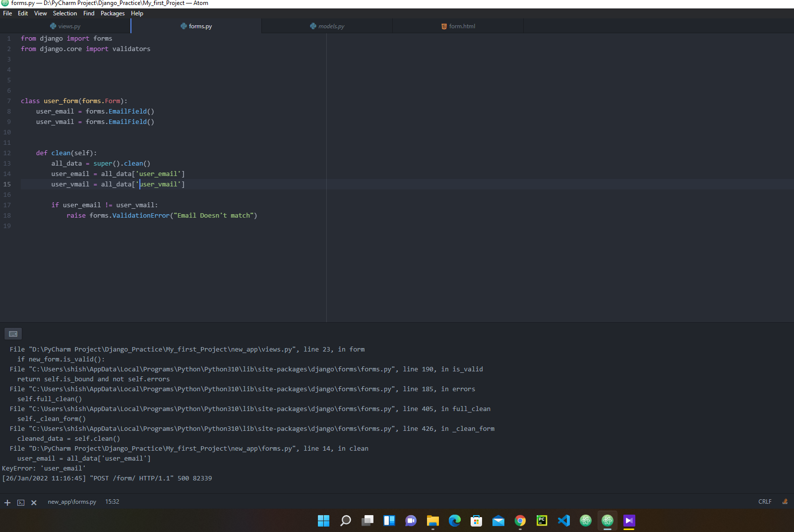Click line number 12 in the gutter

(7, 153)
